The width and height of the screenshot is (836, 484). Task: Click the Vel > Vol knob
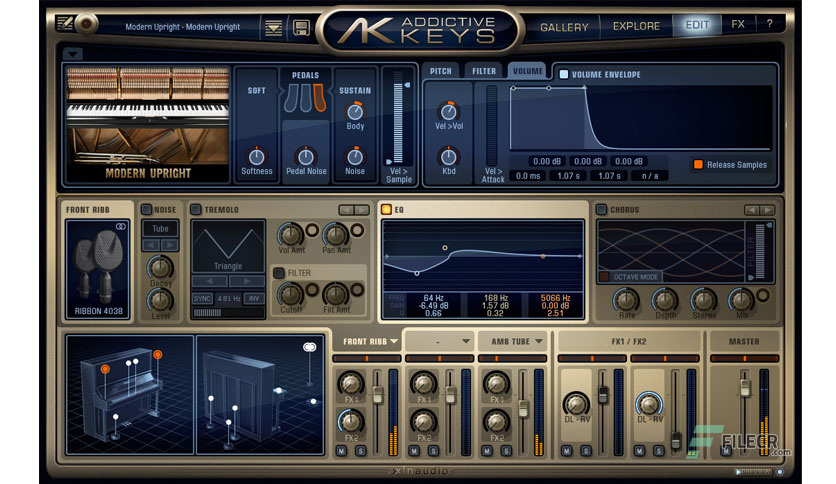point(448,111)
